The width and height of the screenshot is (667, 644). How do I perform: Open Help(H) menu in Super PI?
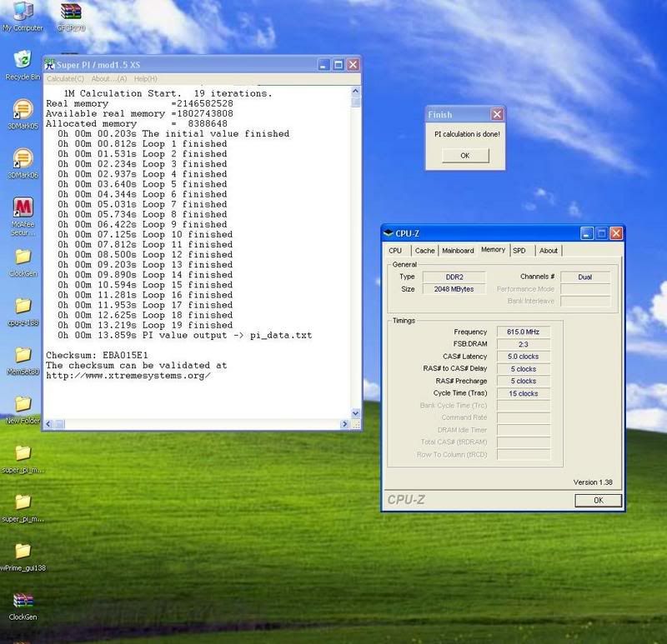145,78
